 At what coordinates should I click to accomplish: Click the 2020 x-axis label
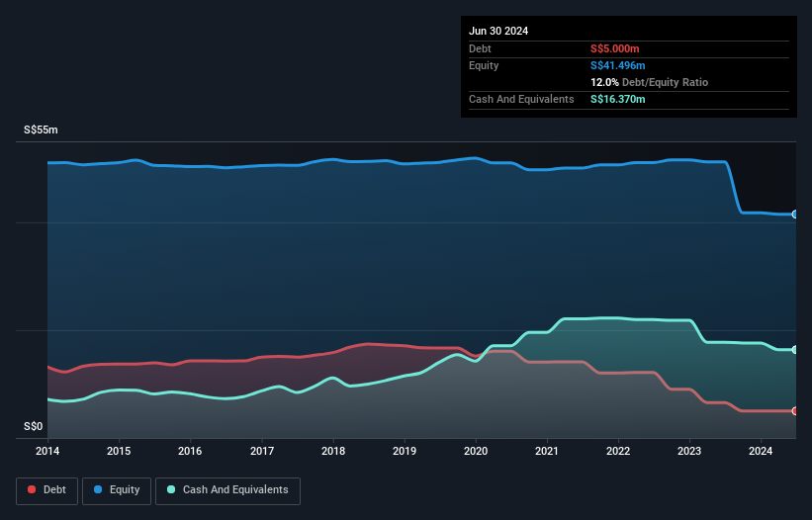coord(476,451)
